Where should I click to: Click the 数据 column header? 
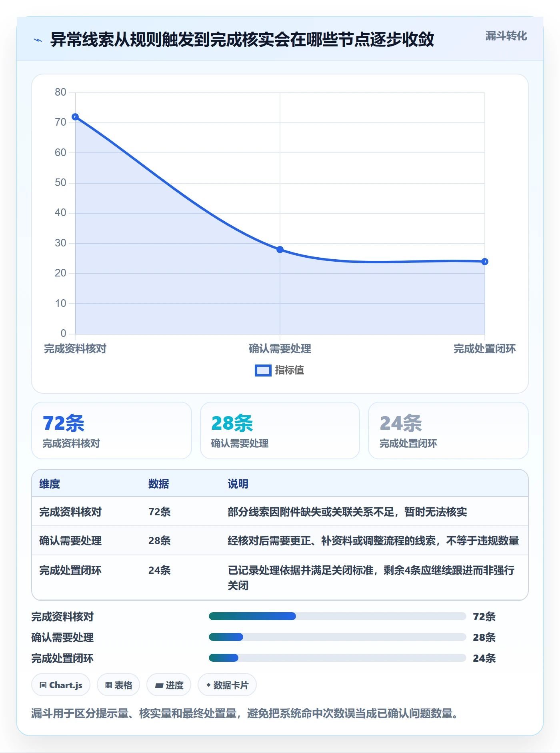(x=159, y=484)
